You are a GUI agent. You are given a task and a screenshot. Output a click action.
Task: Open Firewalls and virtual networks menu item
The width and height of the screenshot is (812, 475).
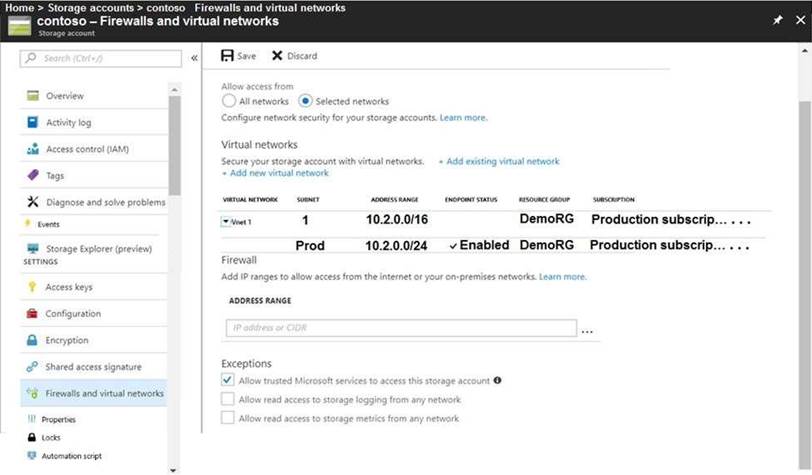(104, 393)
